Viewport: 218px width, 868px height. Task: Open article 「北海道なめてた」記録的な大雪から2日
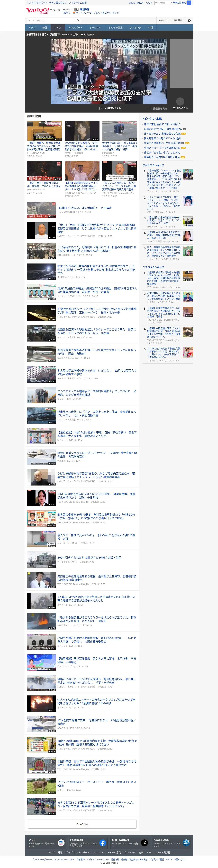point(97,249)
